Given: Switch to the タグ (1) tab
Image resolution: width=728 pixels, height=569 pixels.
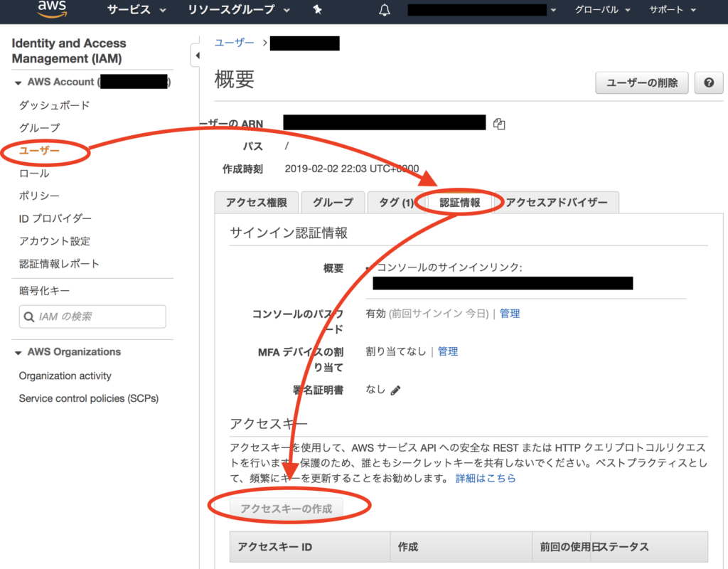Looking at the screenshot, I should point(396,203).
